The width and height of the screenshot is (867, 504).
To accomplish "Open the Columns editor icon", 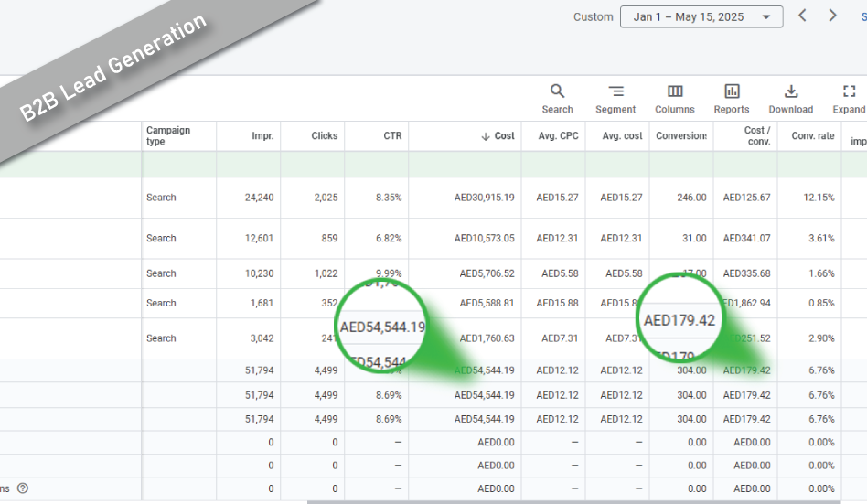I will [x=675, y=92].
